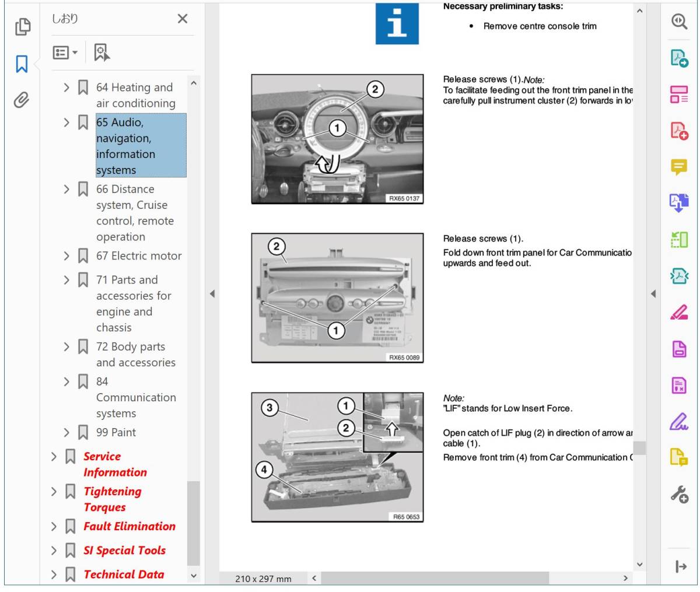Expand the 84 Communication systems bookmark
700x592 pixels.
(x=66, y=381)
